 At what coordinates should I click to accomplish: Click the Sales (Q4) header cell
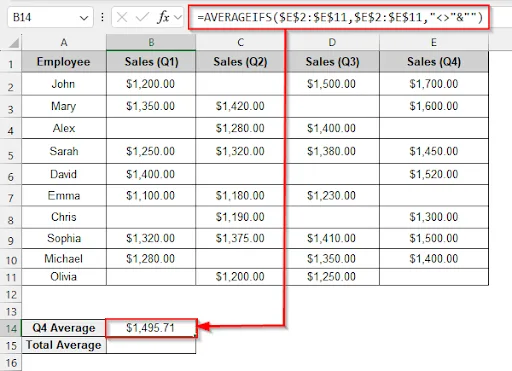[434, 62]
